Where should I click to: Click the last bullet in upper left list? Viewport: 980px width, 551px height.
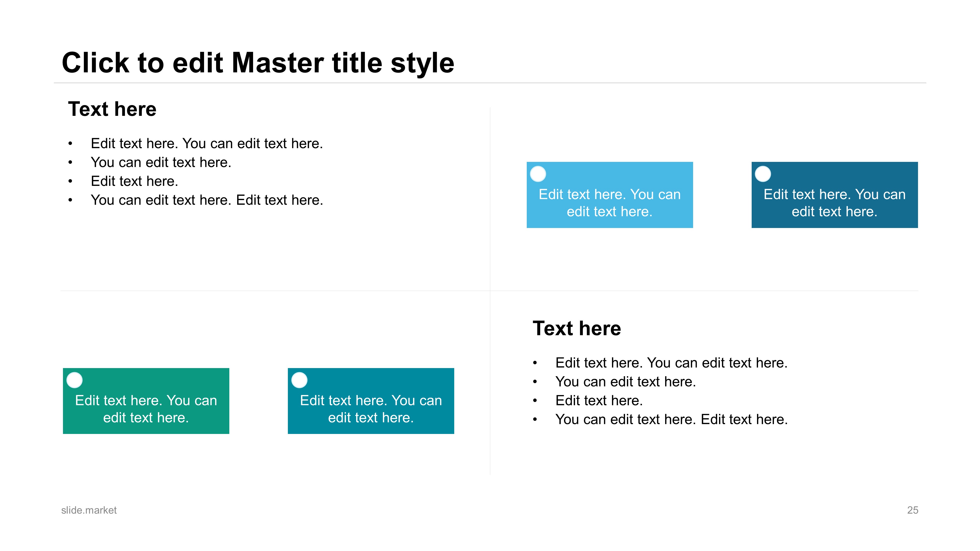pos(207,200)
